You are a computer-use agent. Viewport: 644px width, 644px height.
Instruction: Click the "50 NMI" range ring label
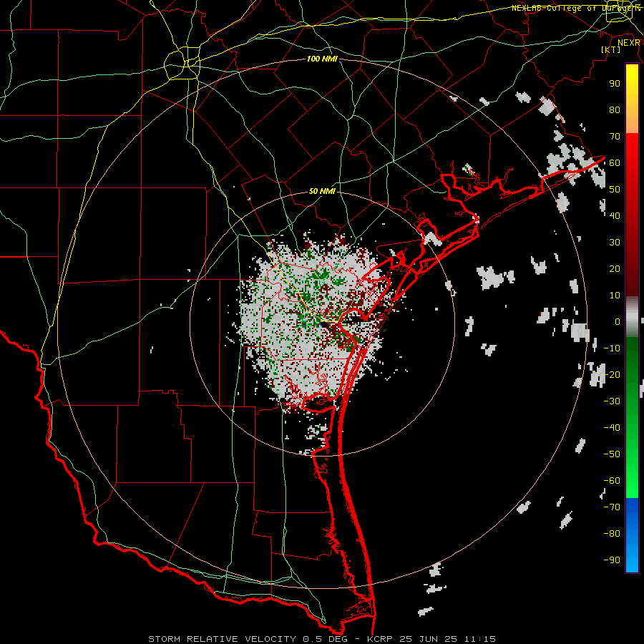click(323, 191)
